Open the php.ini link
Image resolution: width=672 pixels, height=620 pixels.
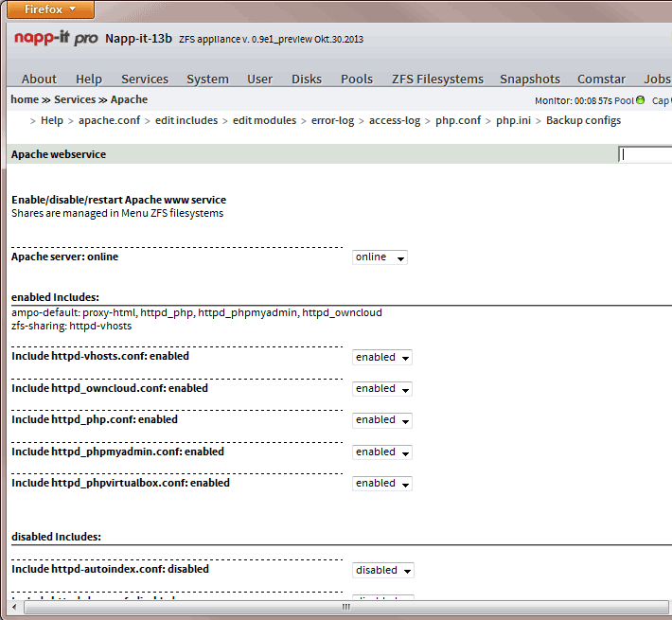(x=513, y=120)
